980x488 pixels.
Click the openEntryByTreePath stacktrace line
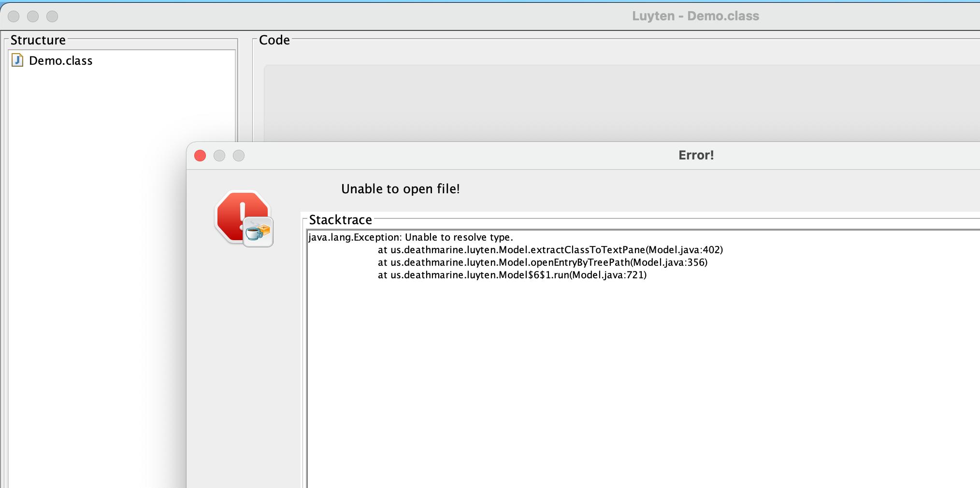coord(543,262)
